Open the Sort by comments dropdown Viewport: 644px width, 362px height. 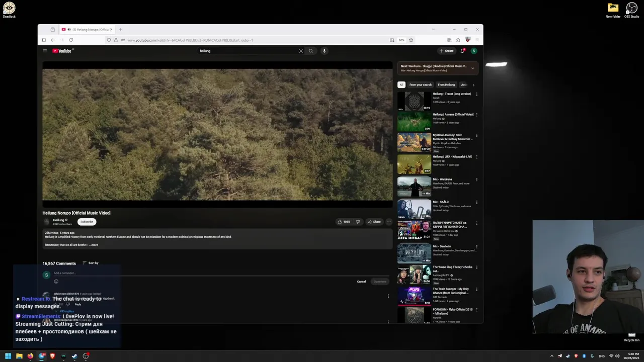tap(91, 263)
